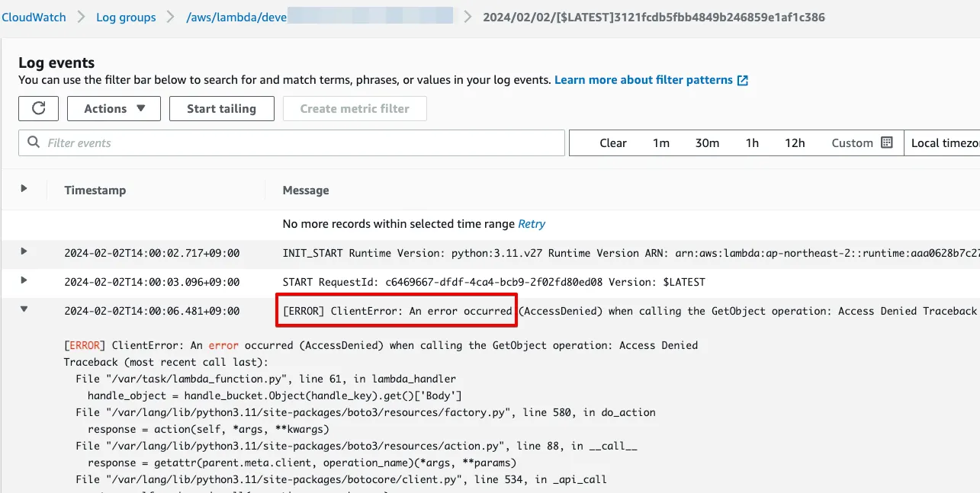980x493 pixels.
Task: Click the Message column header
Action: [x=306, y=190]
